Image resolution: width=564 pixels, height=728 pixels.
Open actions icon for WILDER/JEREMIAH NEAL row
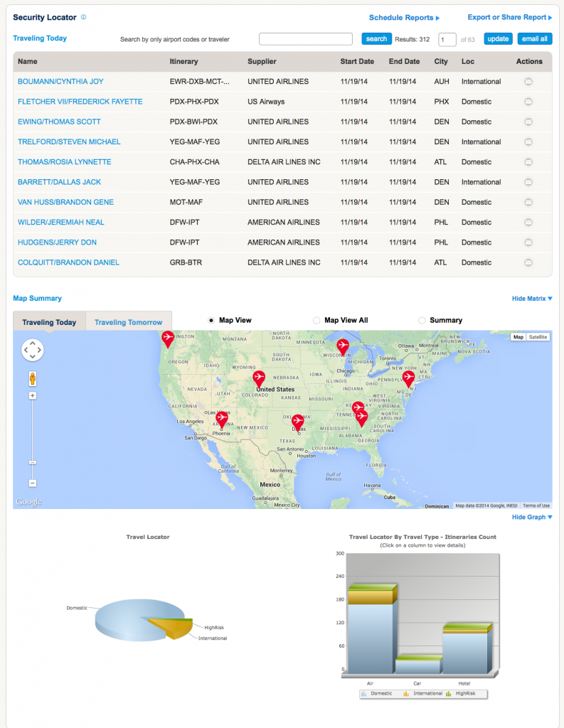point(528,223)
